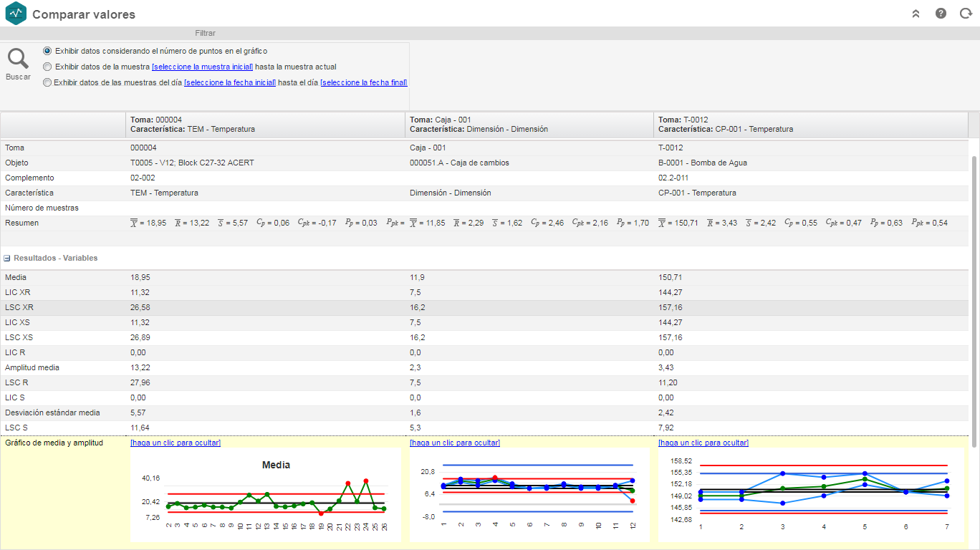Hide the chart for T-0012 column
The height and width of the screenshot is (550, 980).
[703, 443]
